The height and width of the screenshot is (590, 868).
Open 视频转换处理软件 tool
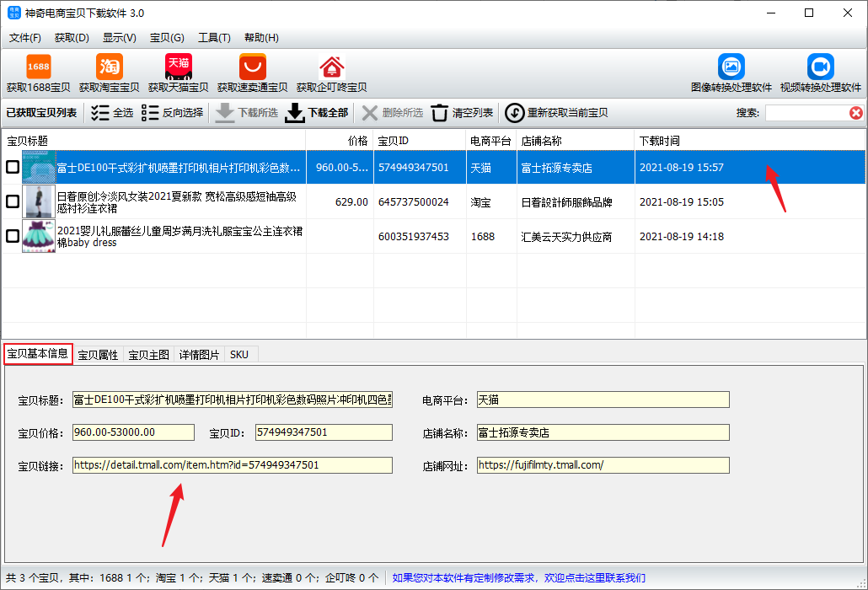point(820,67)
